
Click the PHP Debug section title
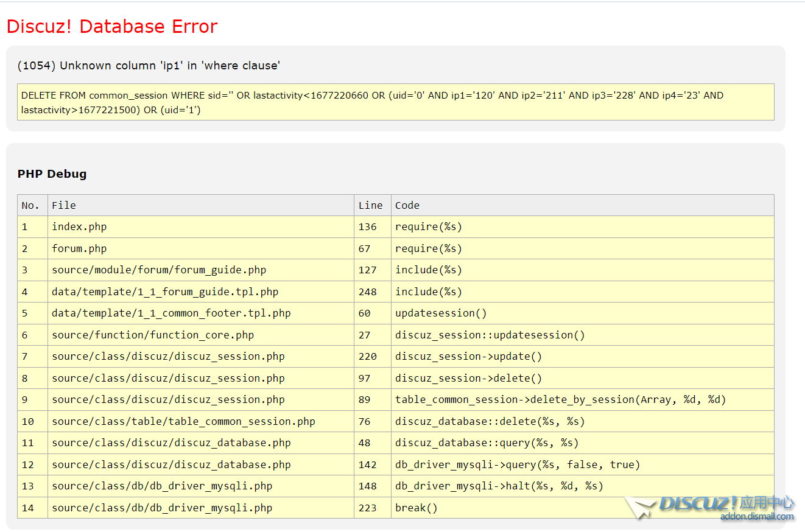(x=52, y=174)
